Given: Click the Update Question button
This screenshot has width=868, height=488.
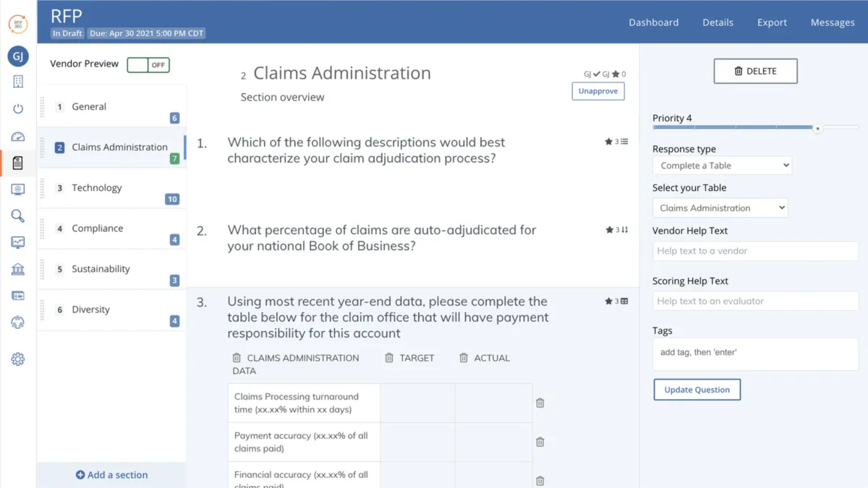Looking at the screenshot, I should 697,390.
